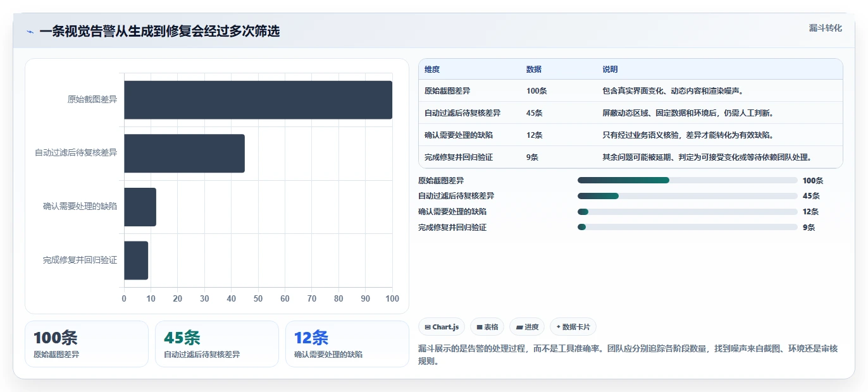Click the 确认需要处理的缺陷 bar in the chart
The height and width of the screenshot is (392, 868).
(140, 207)
